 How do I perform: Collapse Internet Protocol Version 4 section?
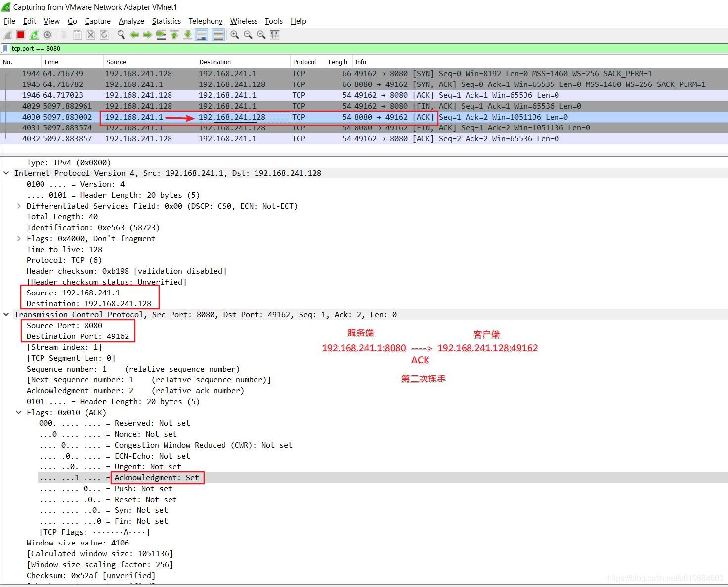tap(6, 173)
